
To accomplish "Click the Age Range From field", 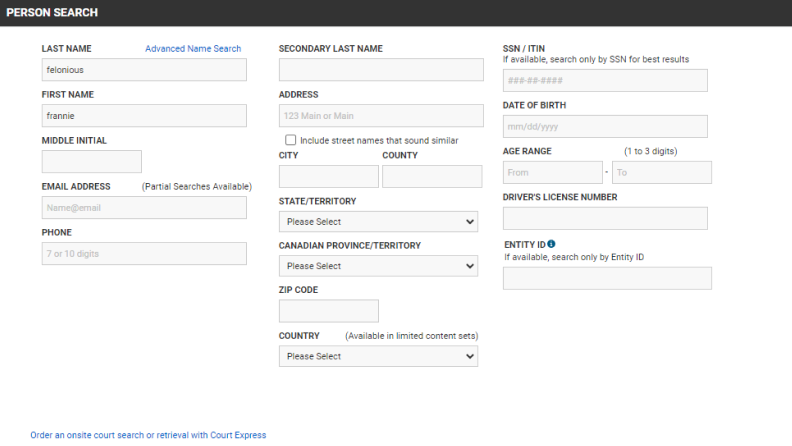I will [552, 173].
